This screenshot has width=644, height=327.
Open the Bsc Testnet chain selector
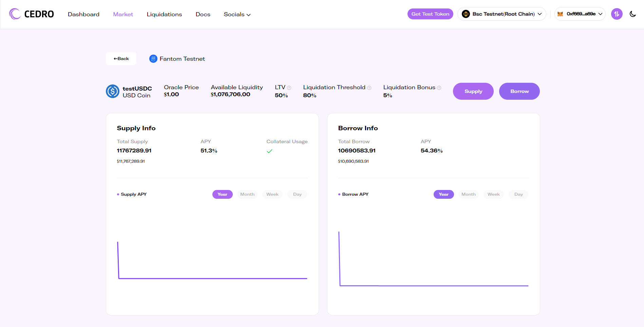(x=502, y=14)
